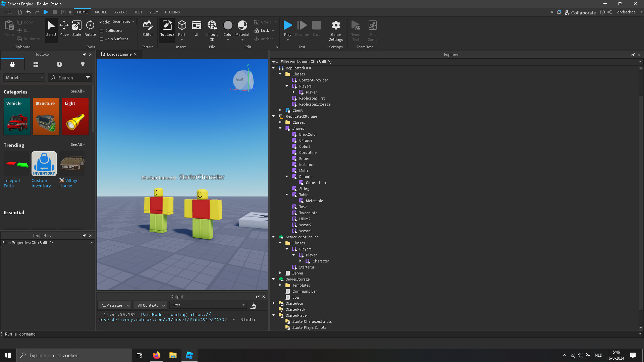644x362 pixels.
Task: Open Game Settings
Action: pos(336,29)
